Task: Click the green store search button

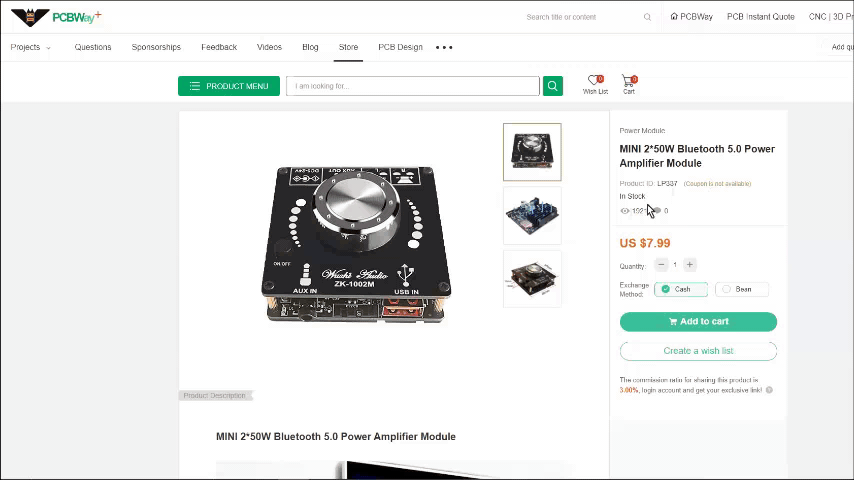Action: pyautogui.click(x=552, y=86)
